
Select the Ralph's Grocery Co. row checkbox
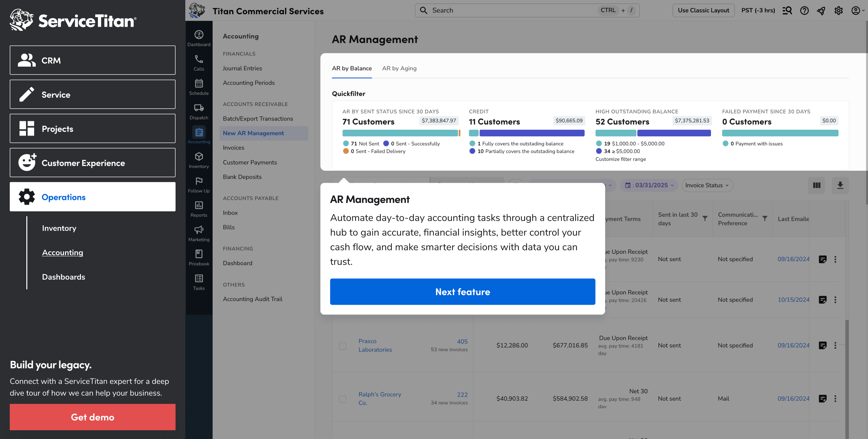[343, 399]
